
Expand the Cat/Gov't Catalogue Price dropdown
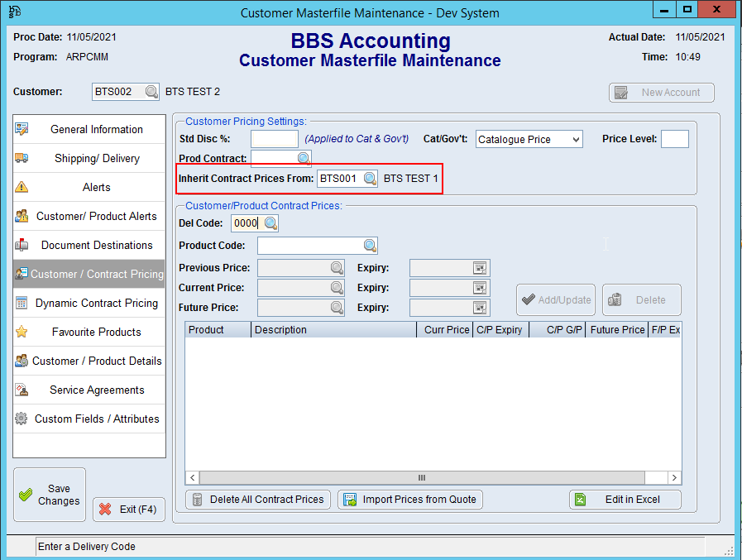(576, 140)
